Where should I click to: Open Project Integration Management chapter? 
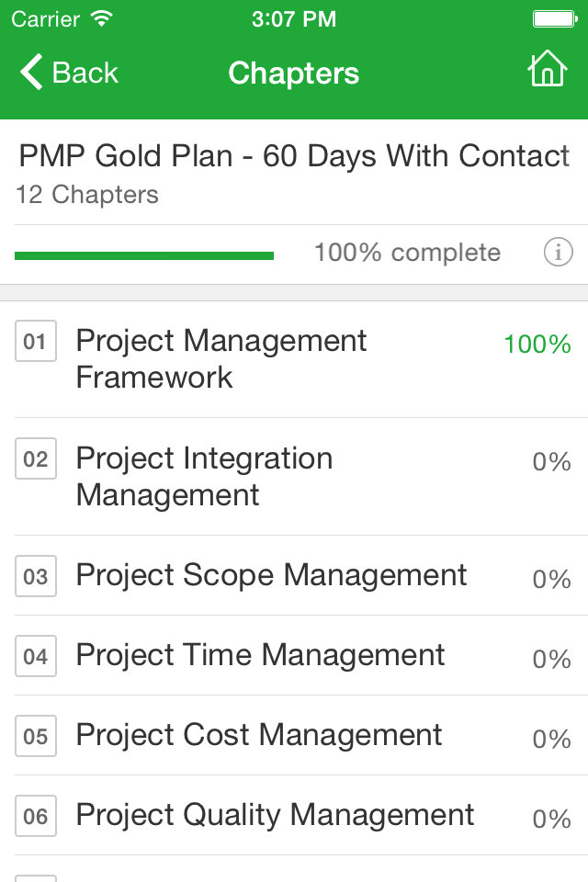(204, 476)
